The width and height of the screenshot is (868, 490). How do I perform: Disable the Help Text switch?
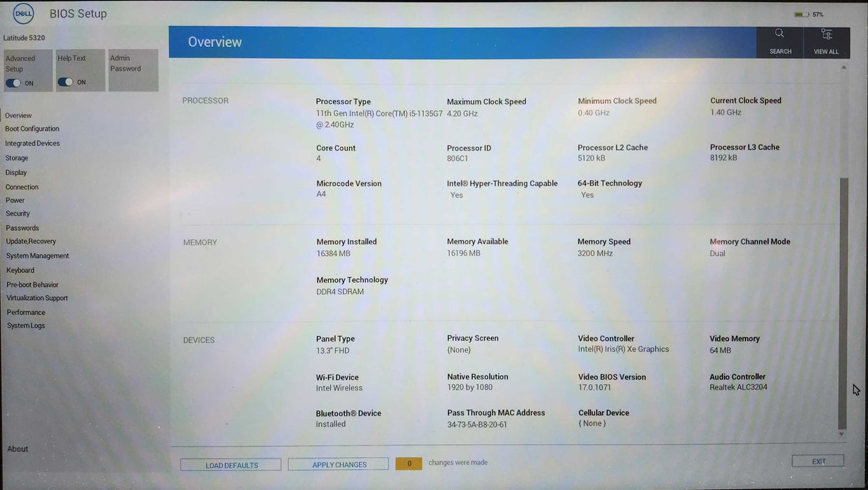[66, 81]
